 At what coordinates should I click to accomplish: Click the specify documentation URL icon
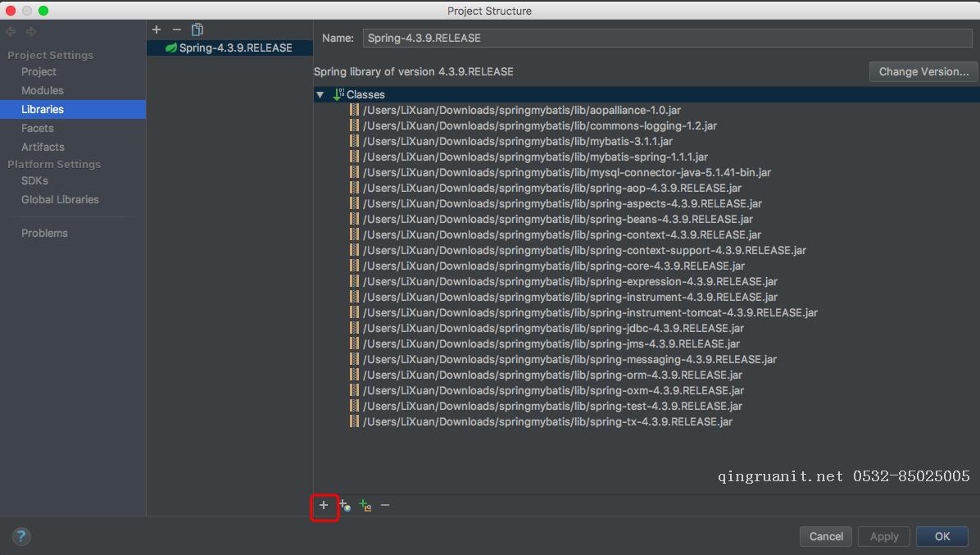345,506
